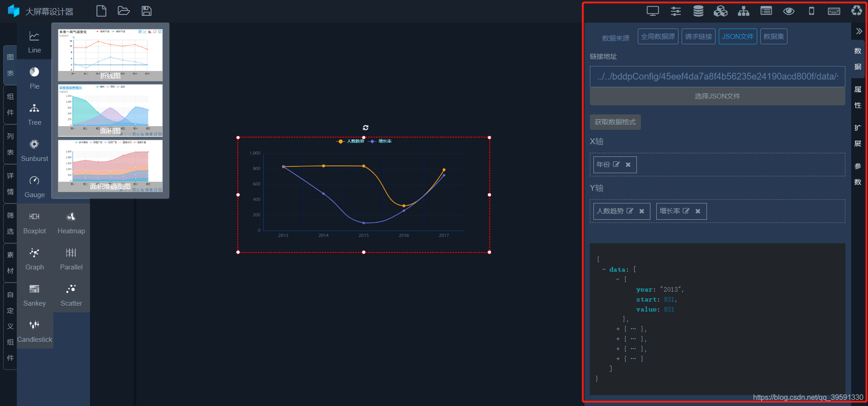Collapse the data array in JSON viewer
This screenshot has width=868, height=406.
tap(604, 269)
